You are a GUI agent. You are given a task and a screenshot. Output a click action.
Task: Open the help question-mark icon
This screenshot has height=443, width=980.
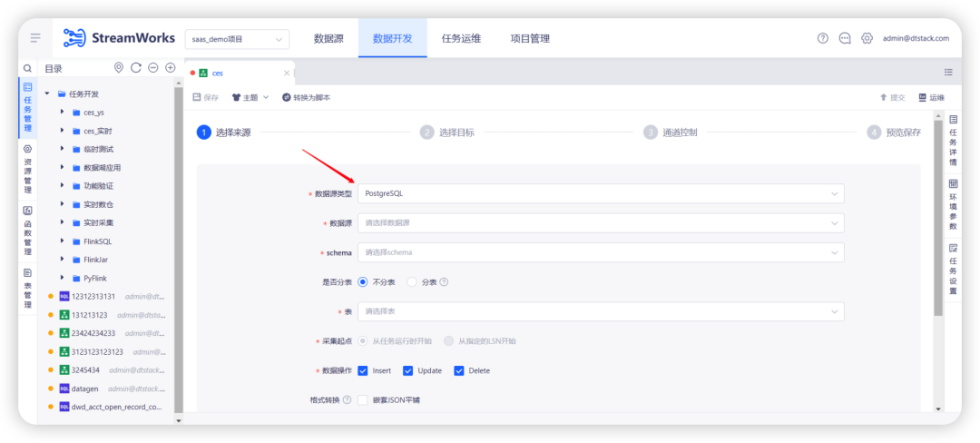tap(822, 38)
